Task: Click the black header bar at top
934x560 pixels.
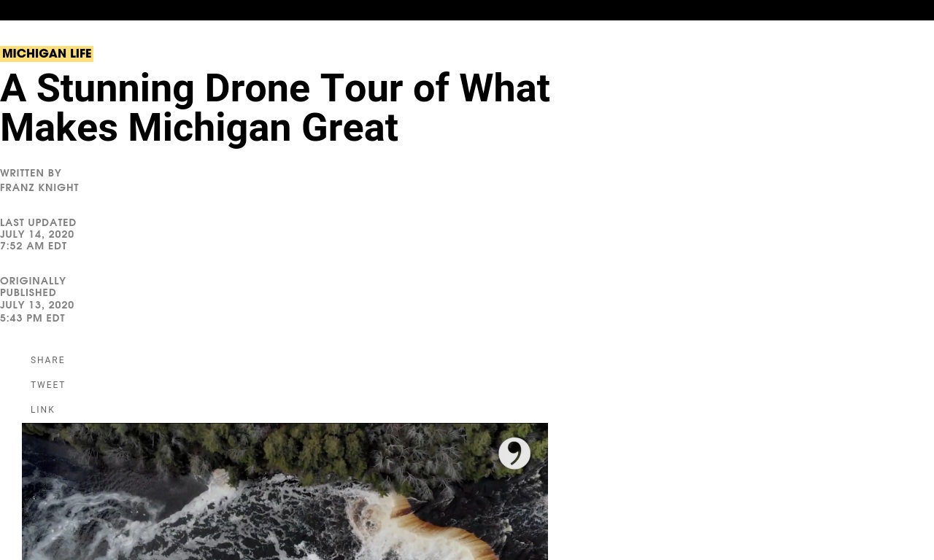Action: [x=467, y=10]
